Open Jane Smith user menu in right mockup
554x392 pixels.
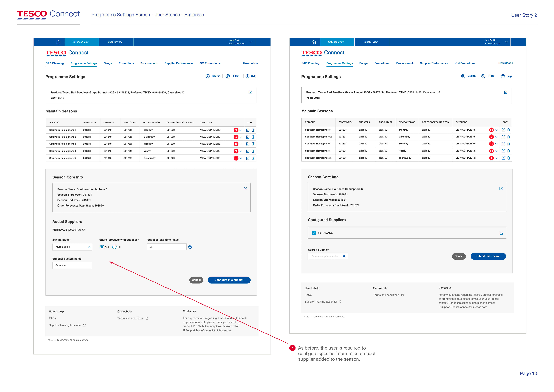(506, 42)
